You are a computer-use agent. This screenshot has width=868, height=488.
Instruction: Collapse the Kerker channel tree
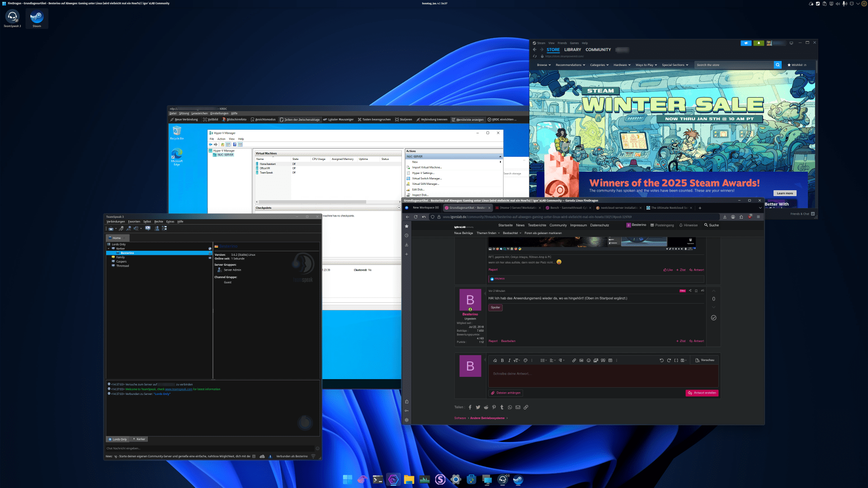coord(108,249)
